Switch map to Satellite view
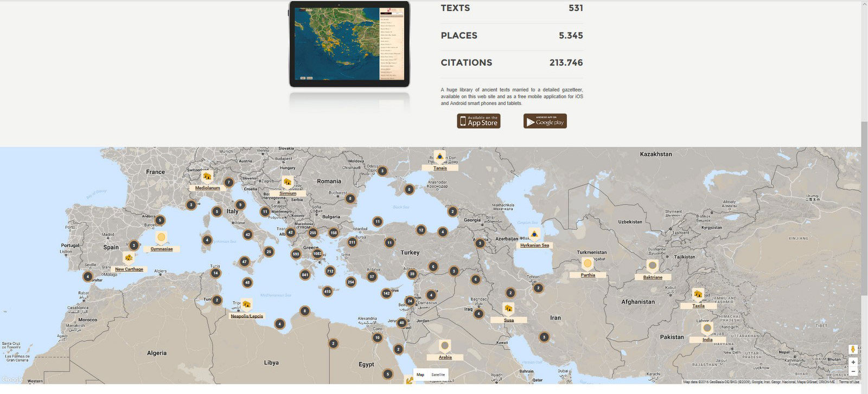This screenshot has height=394, width=868. click(438, 374)
